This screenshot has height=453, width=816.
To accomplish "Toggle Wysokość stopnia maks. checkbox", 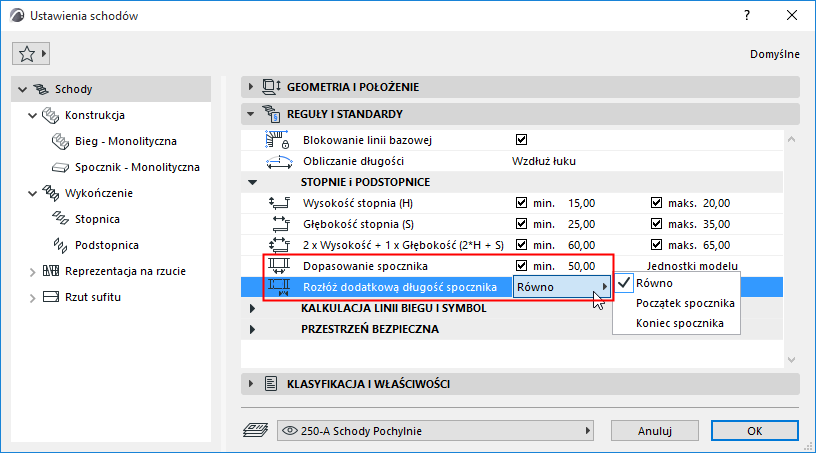I will pos(656,203).
